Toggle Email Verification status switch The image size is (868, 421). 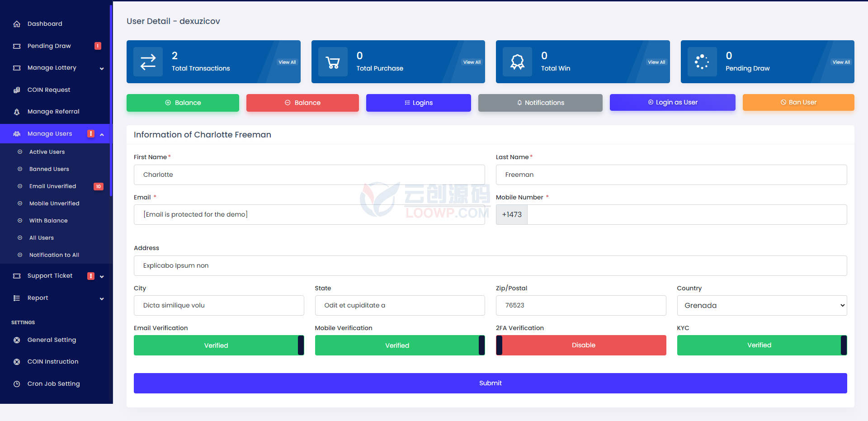click(219, 345)
